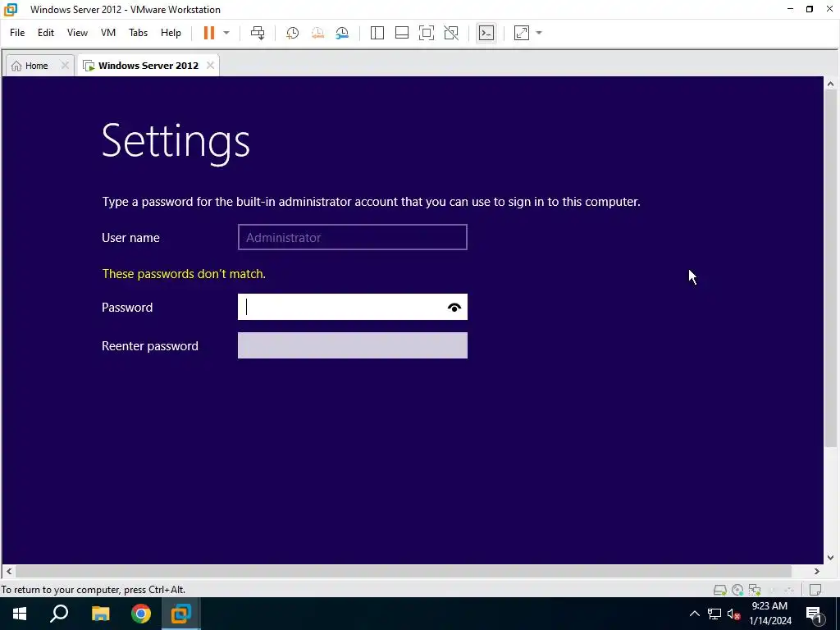Expand stretch guest dropdown arrow
This screenshot has height=630, width=840.
(539, 33)
